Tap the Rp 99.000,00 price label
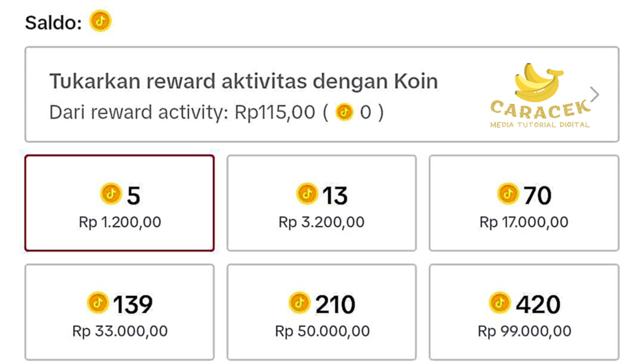Screen dimensions: 644x362 coord(525,331)
